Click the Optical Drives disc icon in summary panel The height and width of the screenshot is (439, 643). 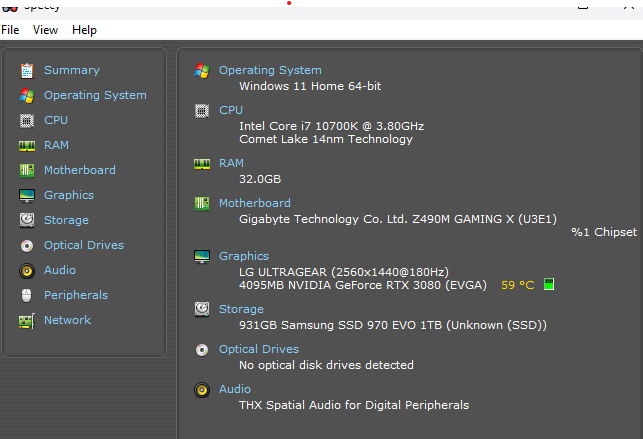pos(202,350)
